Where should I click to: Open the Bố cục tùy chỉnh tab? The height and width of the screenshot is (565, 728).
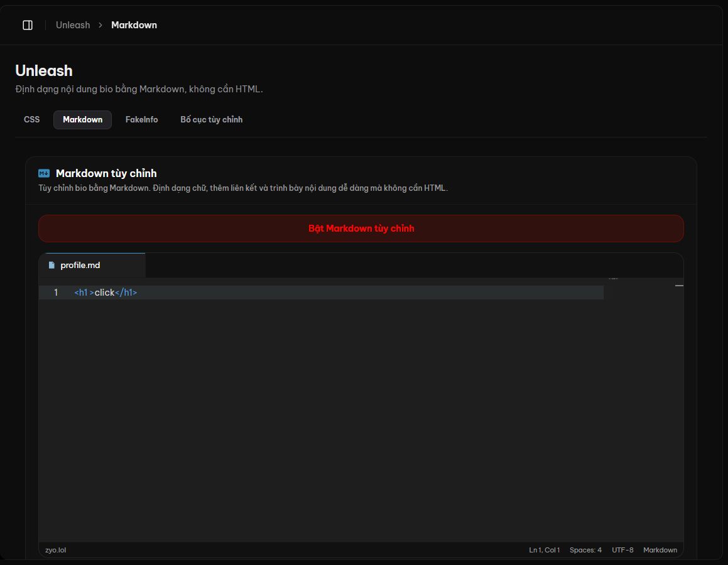211,120
